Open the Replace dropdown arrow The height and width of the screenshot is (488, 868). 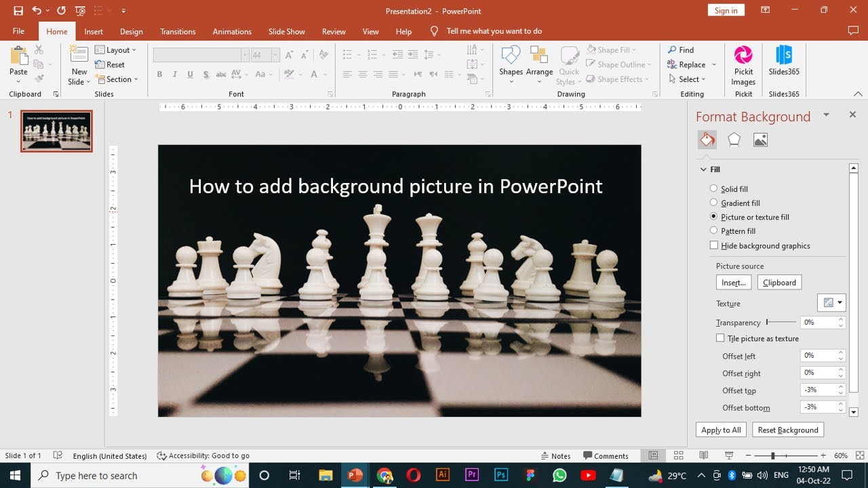click(713, 65)
